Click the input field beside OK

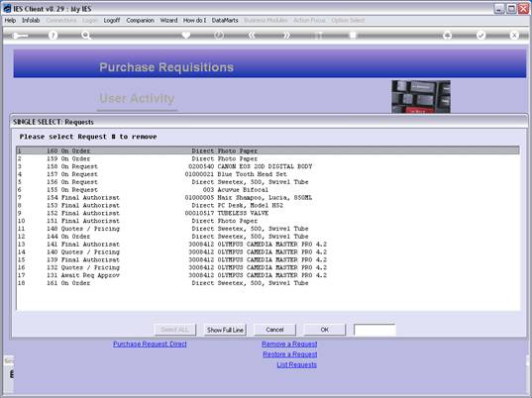[374, 330]
